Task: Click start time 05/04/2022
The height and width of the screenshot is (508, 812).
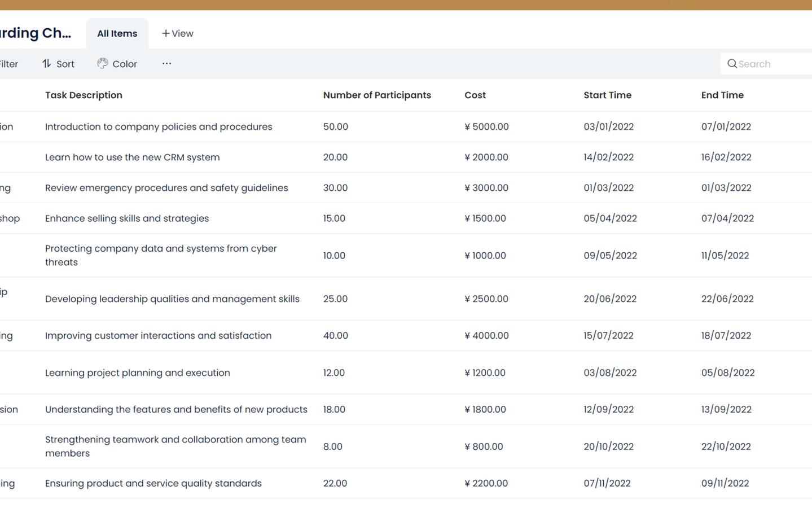Action: point(610,218)
